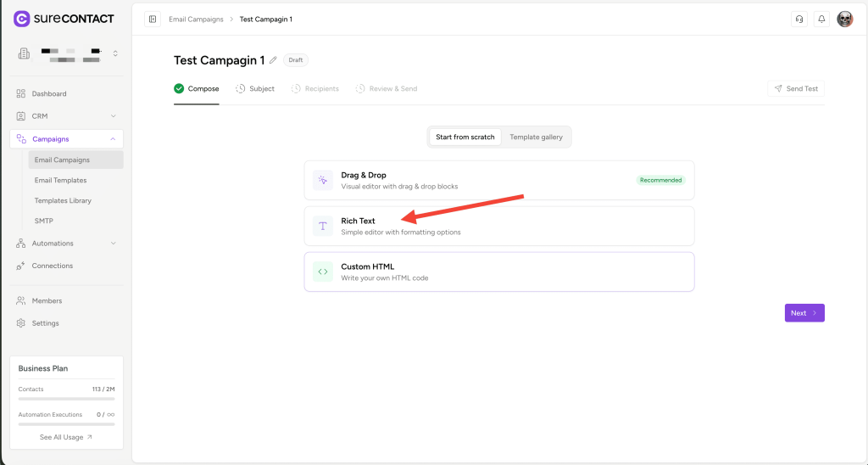Image resolution: width=868 pixels, height=465 pixels.
Task: Open the headset support icon
Action: click(798, 19)
